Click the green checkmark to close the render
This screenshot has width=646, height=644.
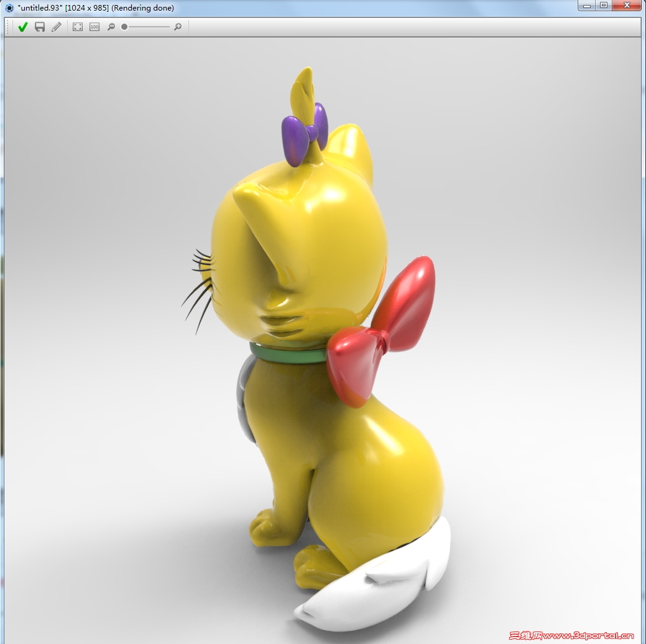point(22,27)
